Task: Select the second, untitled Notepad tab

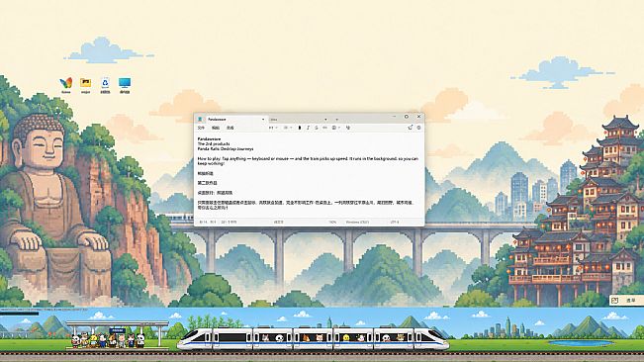Action: (299, 120)
